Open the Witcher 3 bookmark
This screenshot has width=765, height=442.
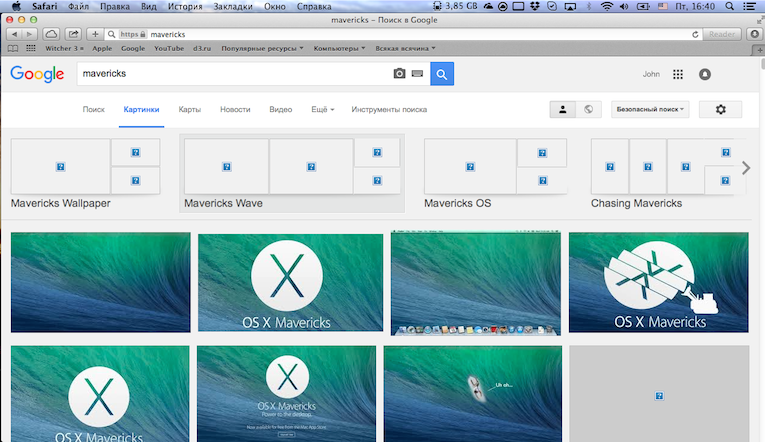64,48
